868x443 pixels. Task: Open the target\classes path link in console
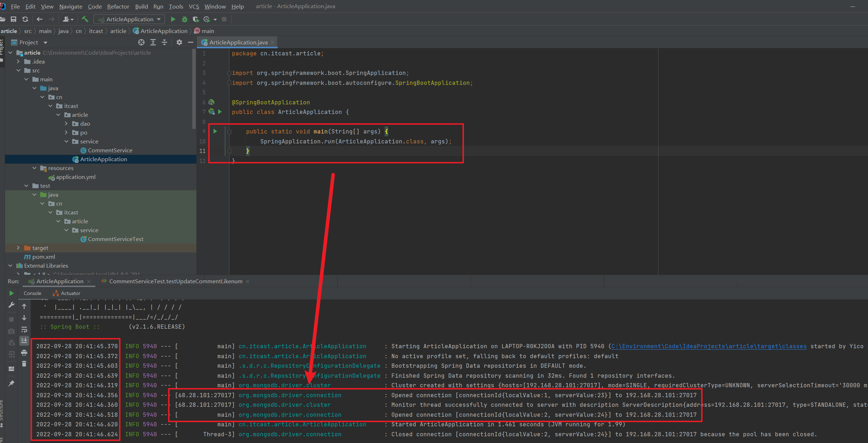click(x=709, y=346)
